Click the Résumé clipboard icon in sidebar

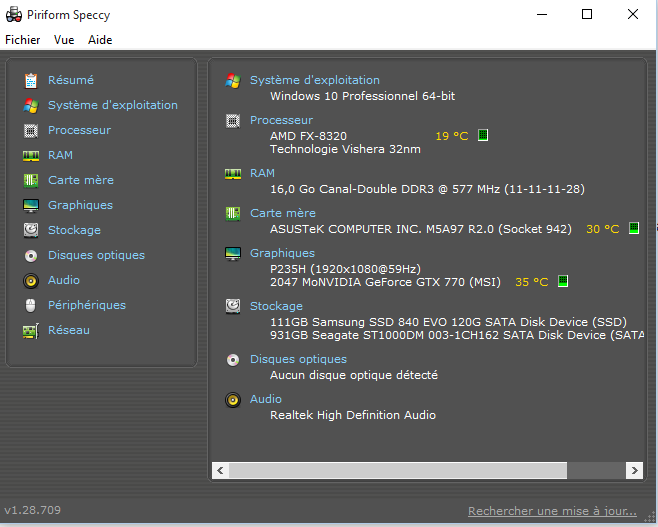coord(31,81)
